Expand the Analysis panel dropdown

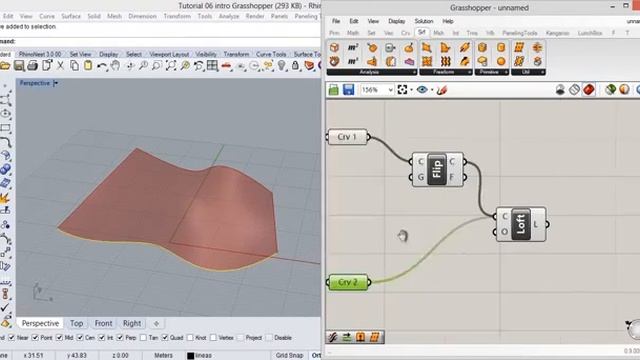(x=414, y=72)
